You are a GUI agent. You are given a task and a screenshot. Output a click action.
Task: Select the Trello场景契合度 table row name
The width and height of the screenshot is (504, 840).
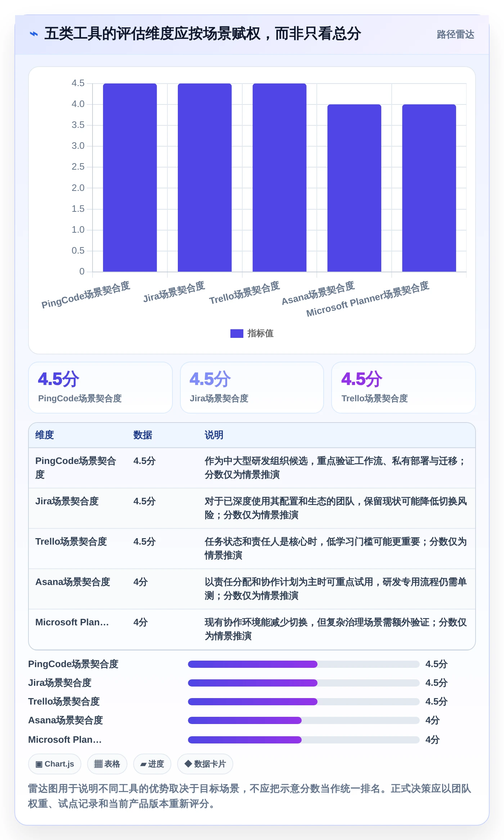[71, 542]
